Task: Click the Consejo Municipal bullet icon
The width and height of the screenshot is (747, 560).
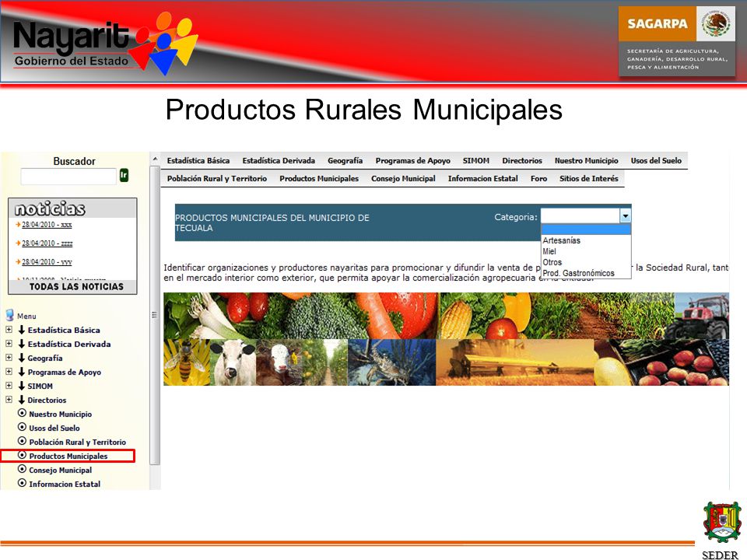Action: pyautogui.click(x=22, y=469)
